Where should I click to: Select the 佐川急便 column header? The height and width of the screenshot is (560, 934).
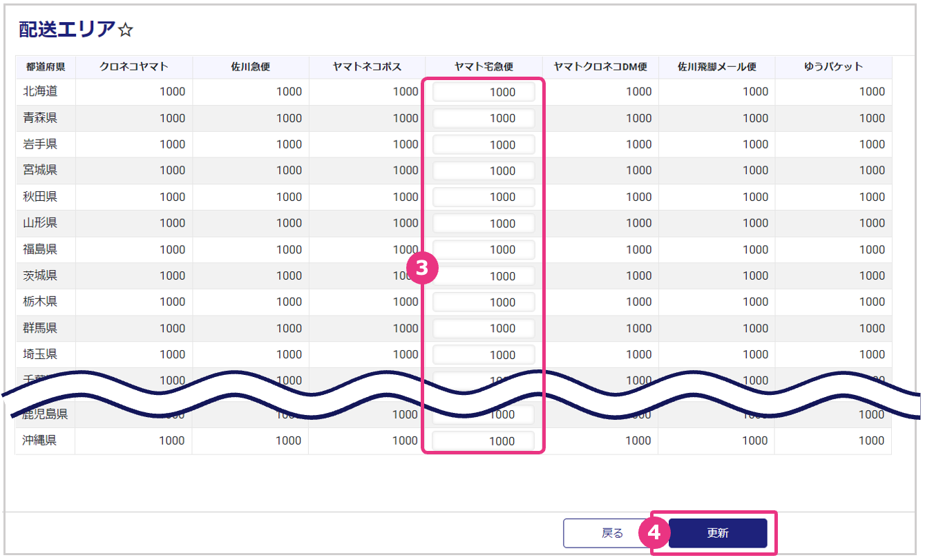tap(250, 67)
